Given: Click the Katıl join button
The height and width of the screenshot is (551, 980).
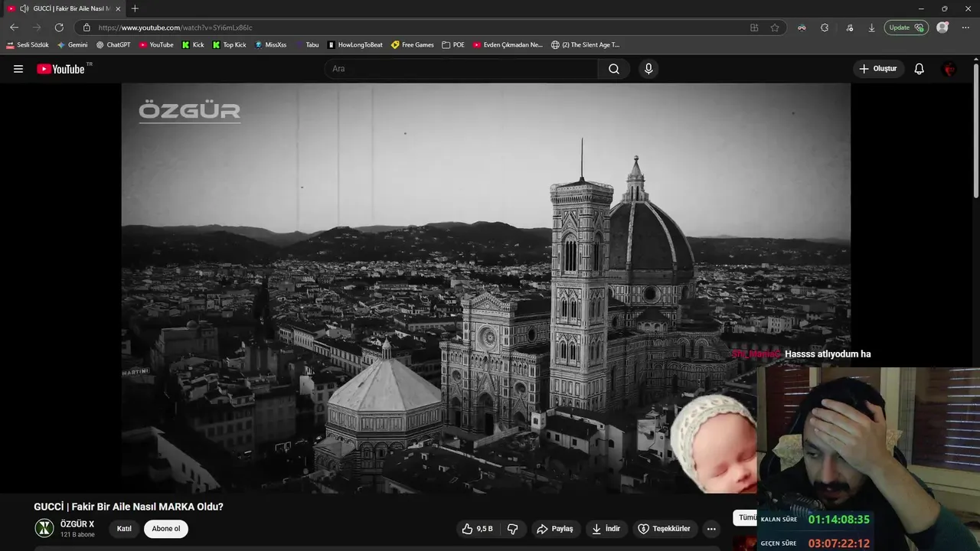Looking at the screenshot, I should coord(124,529).
